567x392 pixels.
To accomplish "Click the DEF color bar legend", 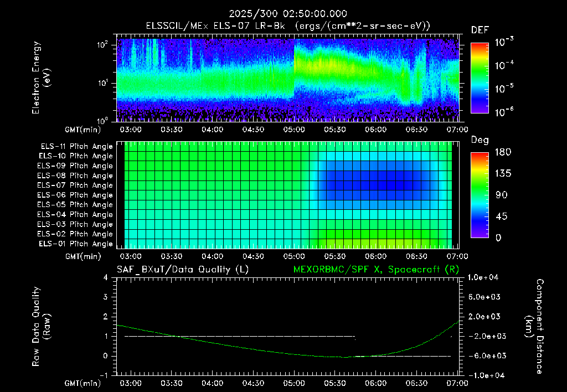I will (x=480, y=78).
